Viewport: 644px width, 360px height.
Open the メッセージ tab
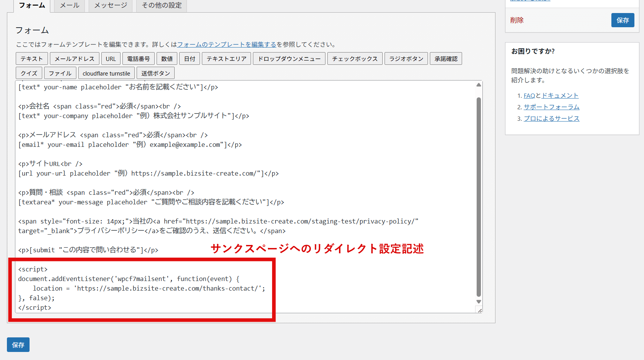pyautogui.click(x=111, y=5)
